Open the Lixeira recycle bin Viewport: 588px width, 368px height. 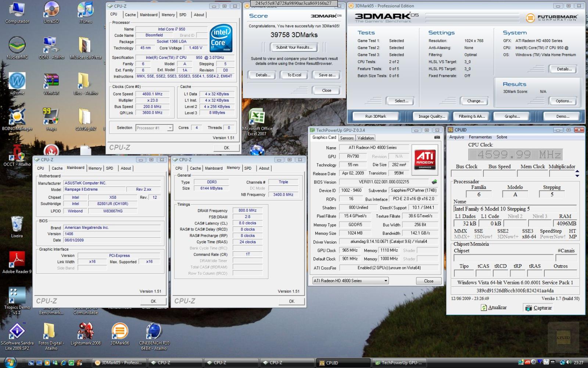[17, 227]
